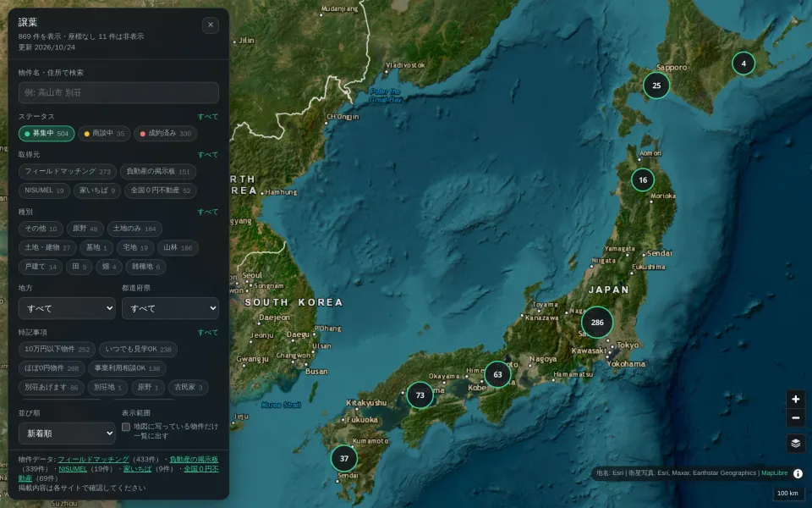Select all with 種別 すべて link
This screenshot has height=508, width=812.
pos(208,212)
